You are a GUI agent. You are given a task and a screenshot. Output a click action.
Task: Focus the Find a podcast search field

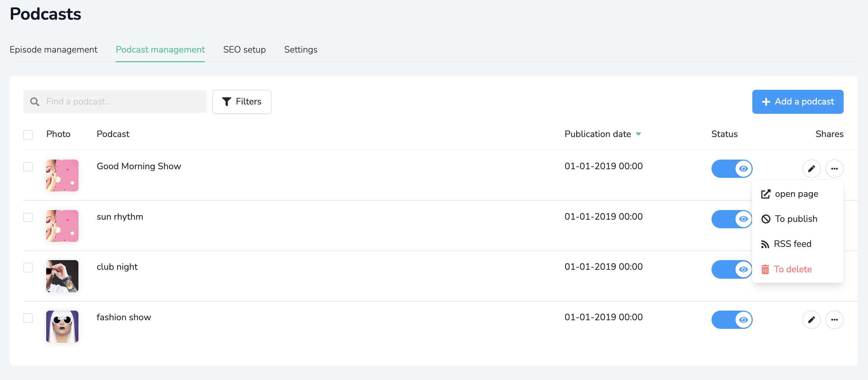click(x=115, y=102)
